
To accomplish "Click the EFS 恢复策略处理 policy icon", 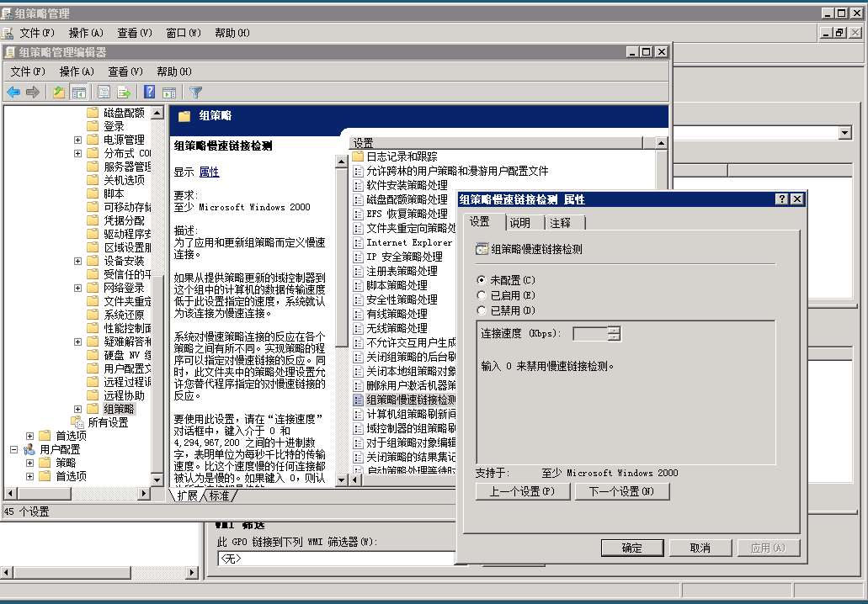I will click(358, 214).
